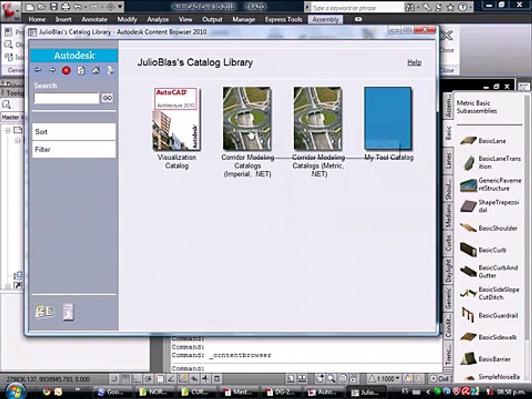Go back in Content Browser
The width and height of the screenshot is (532, 399).
click(38, 70)
